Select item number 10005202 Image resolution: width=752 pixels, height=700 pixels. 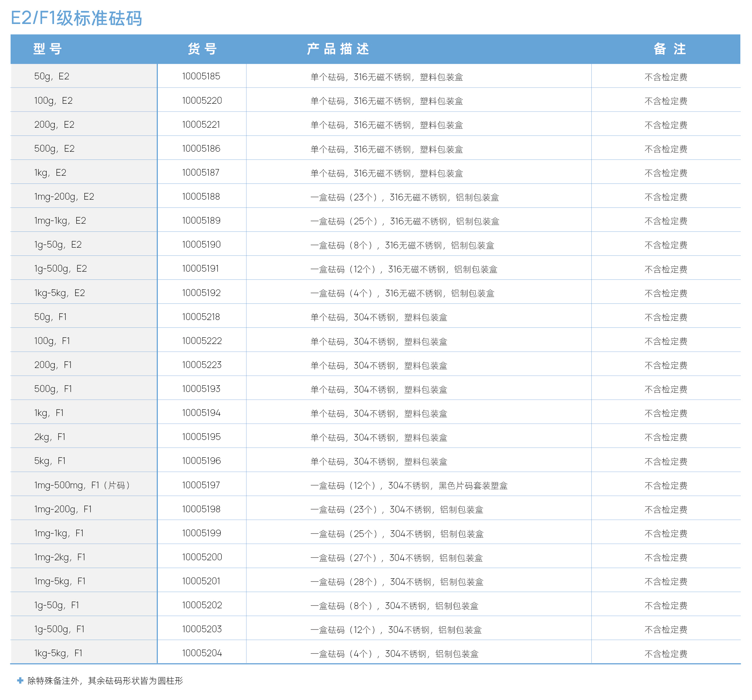[202, 605]
